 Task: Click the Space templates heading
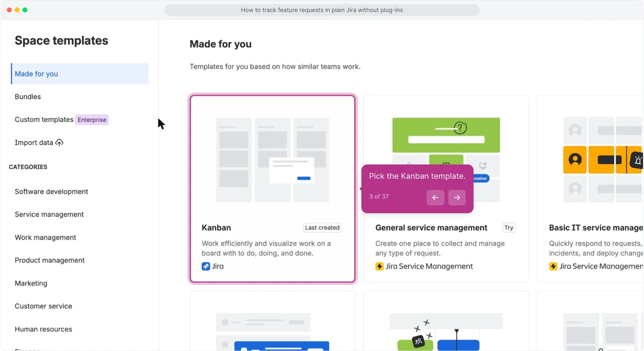coord(62,40)
